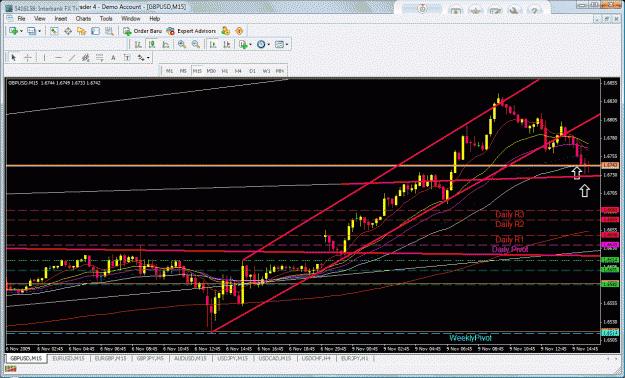Expand the Templates dropdown arrow
Viewport: 625px width, 378px height.
point(287,45)
